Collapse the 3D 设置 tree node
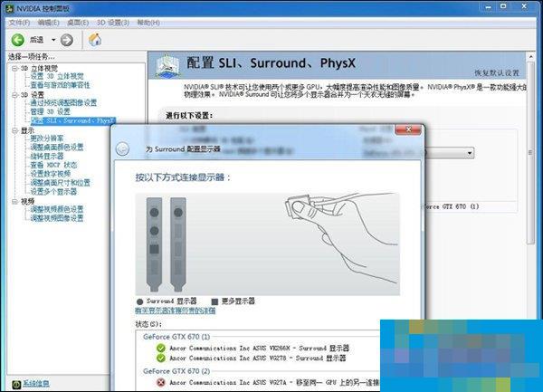Image resolution: width=543 pixels, height=392 pixels. coord(14,95)
